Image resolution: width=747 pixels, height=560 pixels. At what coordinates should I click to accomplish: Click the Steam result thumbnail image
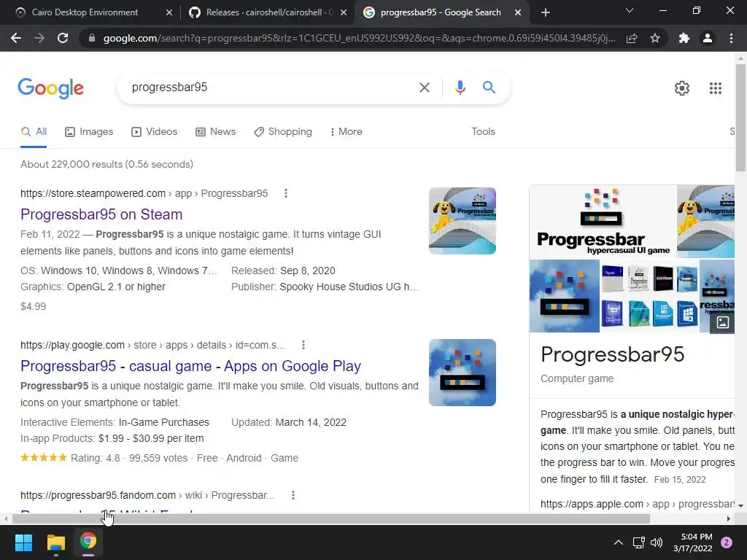click(x=462, y=221)
